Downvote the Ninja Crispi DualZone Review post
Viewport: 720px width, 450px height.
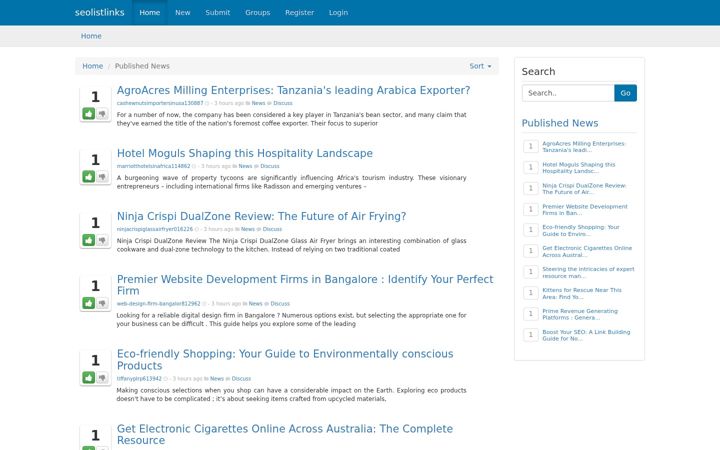102,240
